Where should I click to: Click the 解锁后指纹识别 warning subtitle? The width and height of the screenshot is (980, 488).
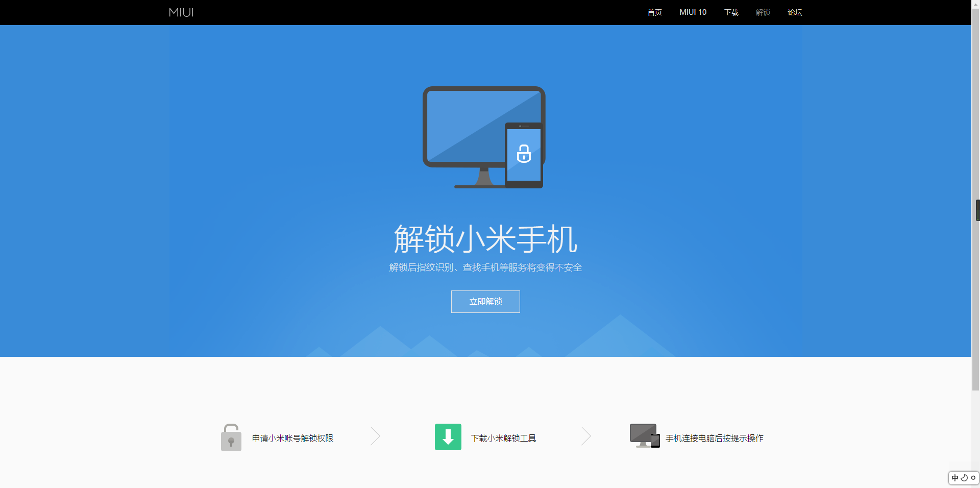coord(485,267)
